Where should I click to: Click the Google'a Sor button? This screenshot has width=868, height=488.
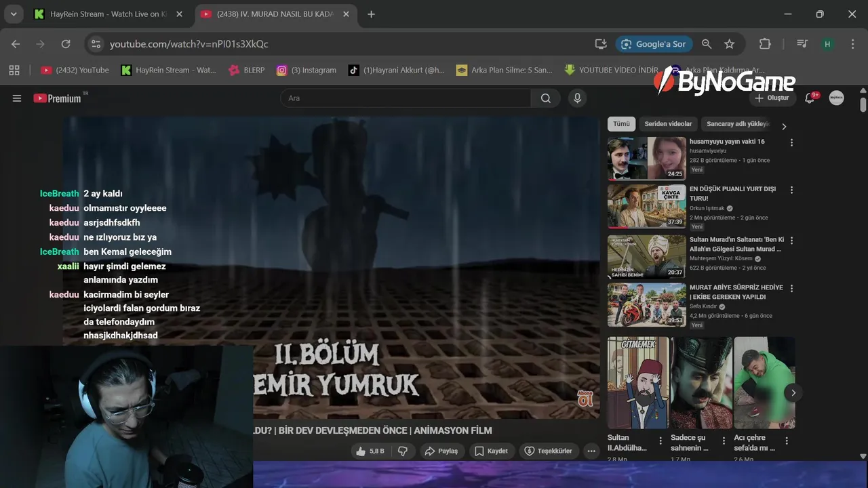click(x=654, y=44)
